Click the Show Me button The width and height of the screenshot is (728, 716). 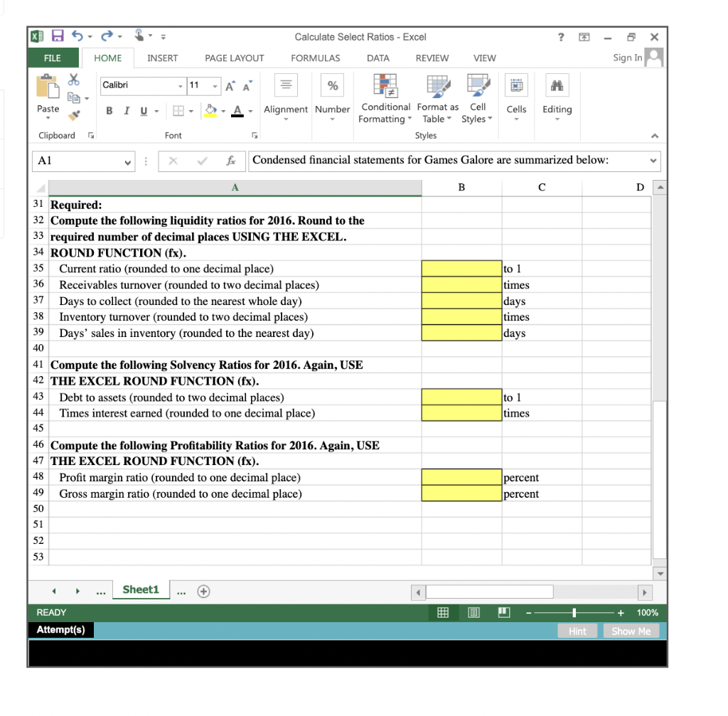(x=631, y=631)
